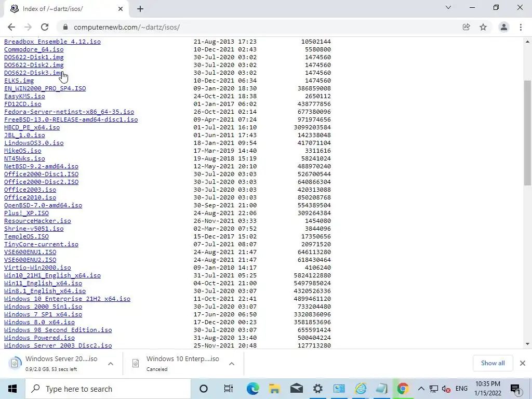Launch Microsoft Edge from taskbar
Viewport: 532px width, 399px height.
pos(253,389)
